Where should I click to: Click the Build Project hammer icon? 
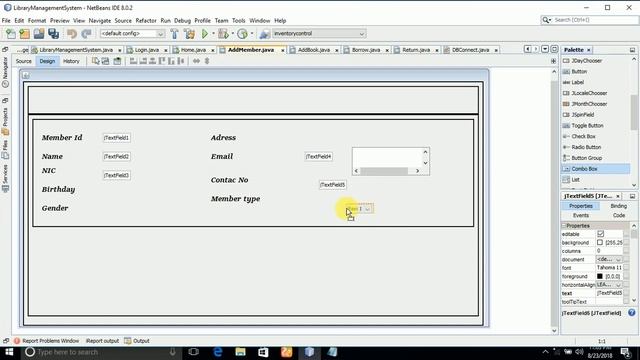174,34
